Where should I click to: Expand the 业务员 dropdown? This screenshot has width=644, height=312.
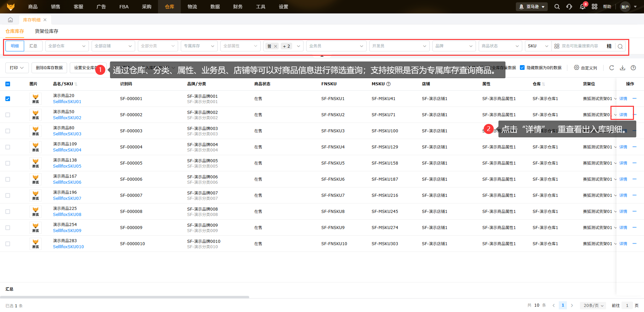coord(336,46)
